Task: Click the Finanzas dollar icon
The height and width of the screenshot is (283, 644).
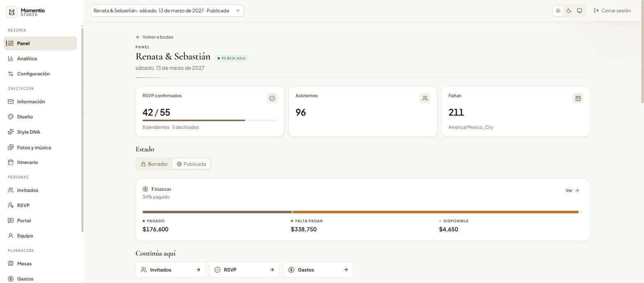Action: pos(145,189)
